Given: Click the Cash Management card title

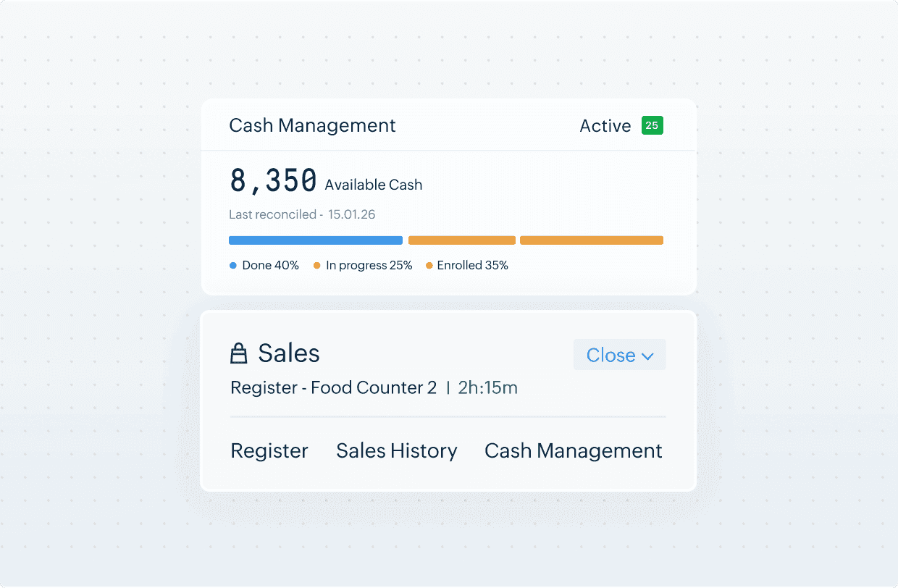Looking at the screenshot, I should tap(312, 125).
